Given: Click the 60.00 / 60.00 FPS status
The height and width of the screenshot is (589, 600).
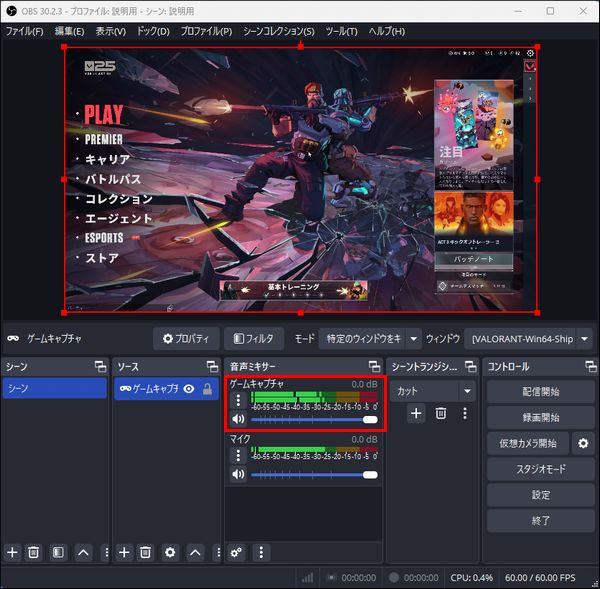Looking at the screenshot, I should [540, 578].
